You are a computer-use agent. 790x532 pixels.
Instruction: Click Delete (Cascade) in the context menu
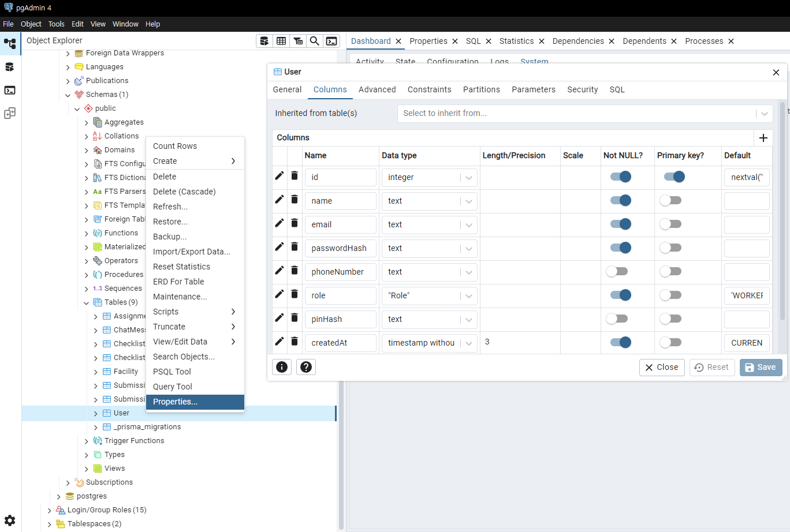[x=195, y=192]
